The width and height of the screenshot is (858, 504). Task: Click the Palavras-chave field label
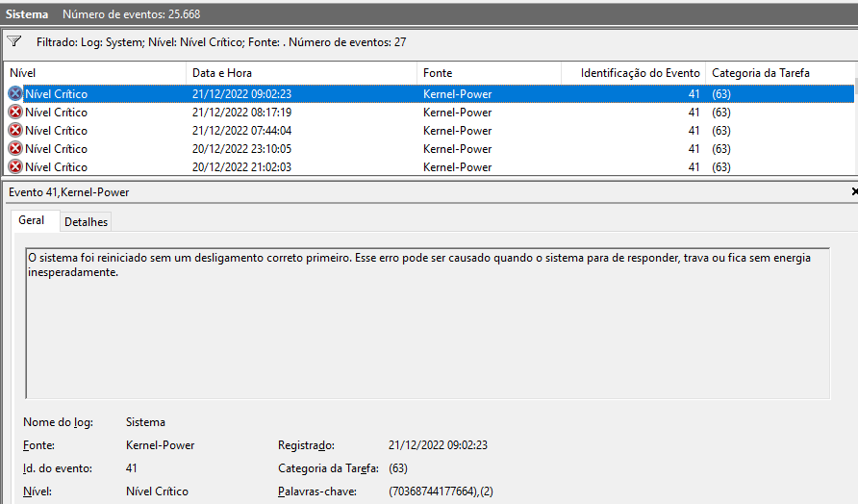click(x=317, y=491)
